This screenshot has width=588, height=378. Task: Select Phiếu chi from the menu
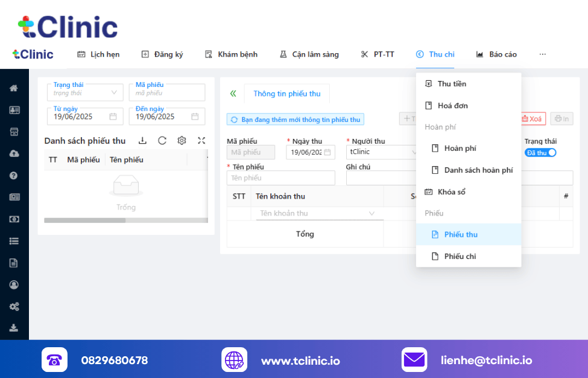tap(460, 256)
